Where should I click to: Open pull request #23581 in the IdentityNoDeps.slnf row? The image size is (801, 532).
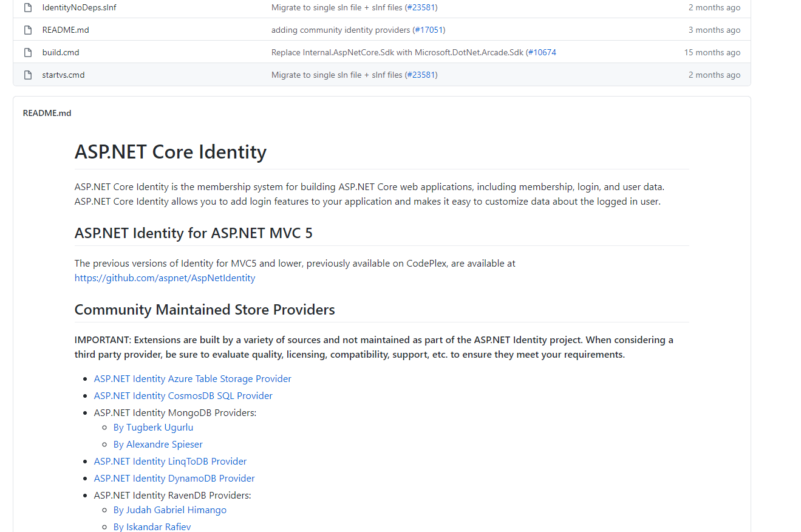tap(421, 8)
